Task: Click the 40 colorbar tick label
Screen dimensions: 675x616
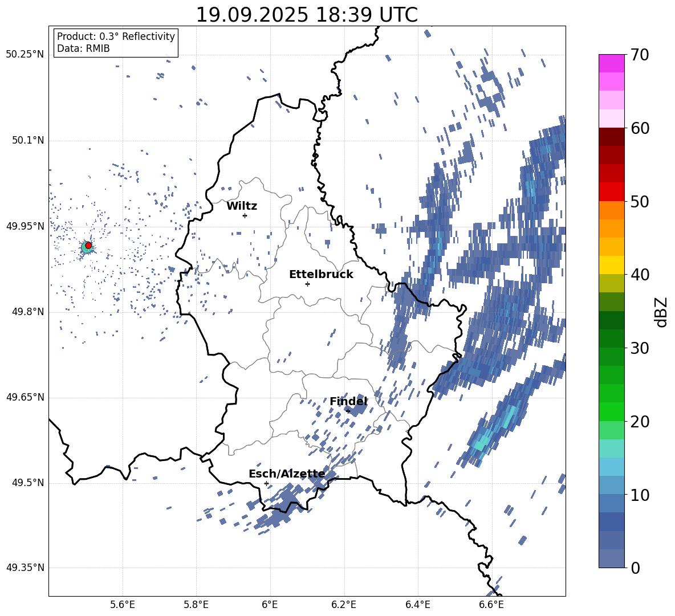Action: (x=640, y=275)
